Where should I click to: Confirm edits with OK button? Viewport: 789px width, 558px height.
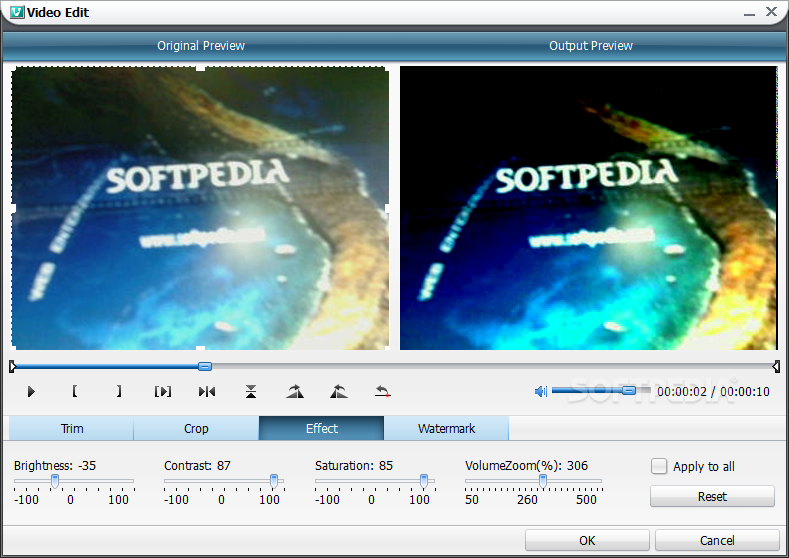587,540
